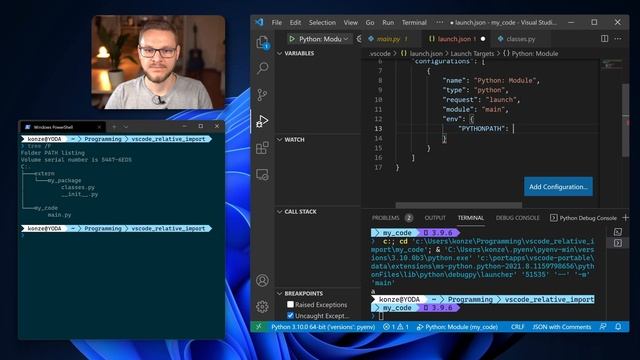
Task: Open Run and Debug view icon
Action: tap(262, 121)
